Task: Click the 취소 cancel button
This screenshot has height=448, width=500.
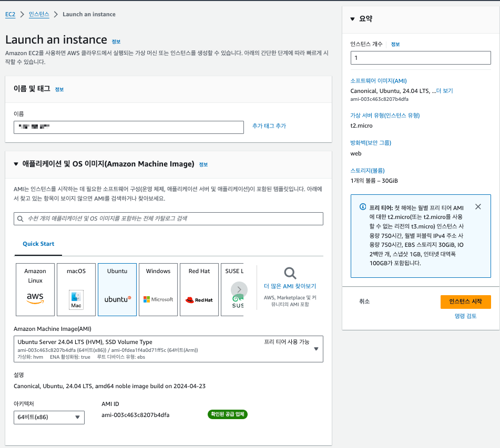Action: [x=364, y=301]
